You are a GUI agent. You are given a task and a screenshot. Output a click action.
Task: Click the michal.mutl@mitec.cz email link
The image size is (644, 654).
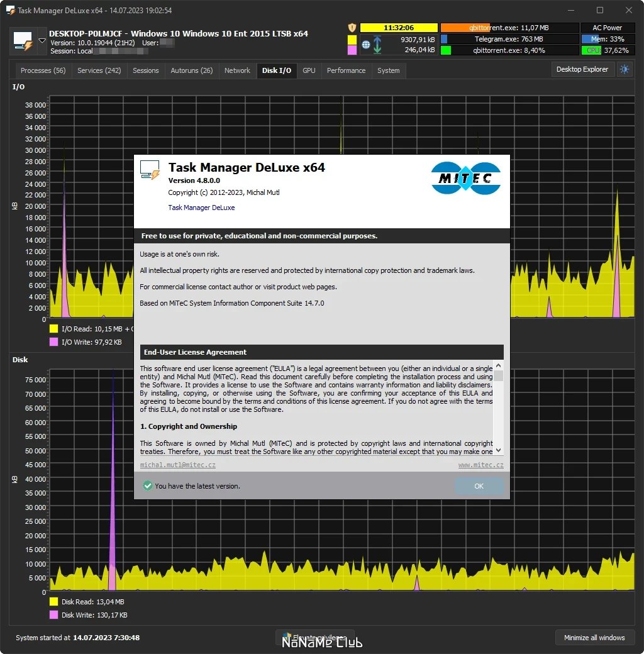pyautogui.click(x=178, y=465)
